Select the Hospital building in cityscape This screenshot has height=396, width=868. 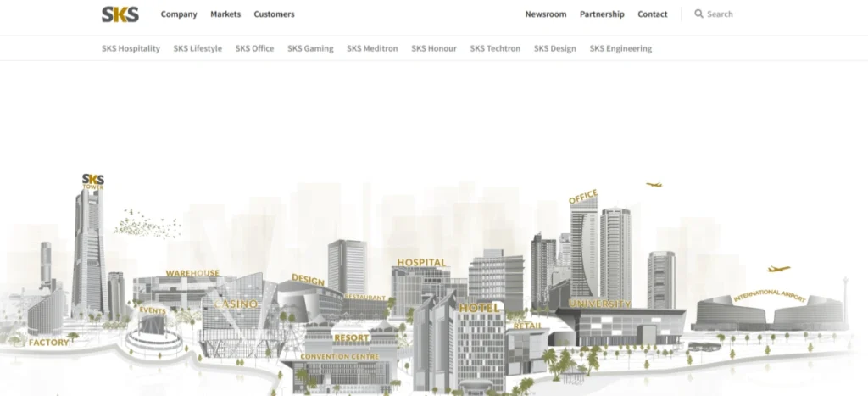(420, 280)
